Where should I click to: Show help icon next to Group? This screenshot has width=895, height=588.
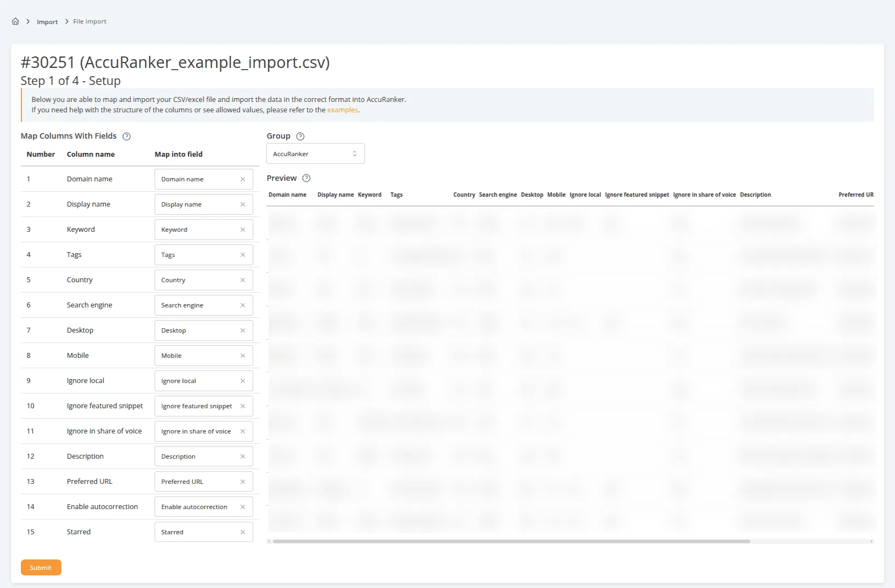pyautogui.click(x=300, y=136)
